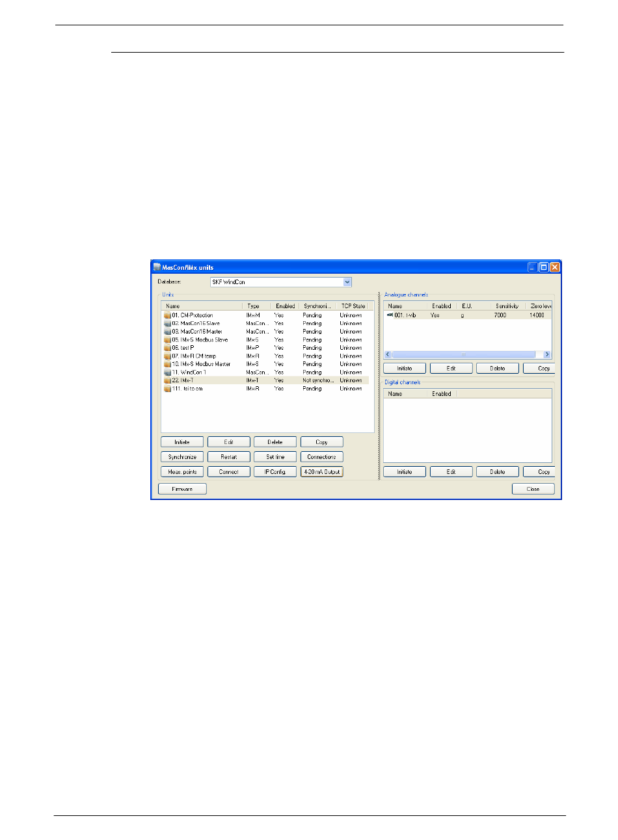Click the Close button at bottom
The width and height of the screenshot is (618, 840).
point(533,489)
